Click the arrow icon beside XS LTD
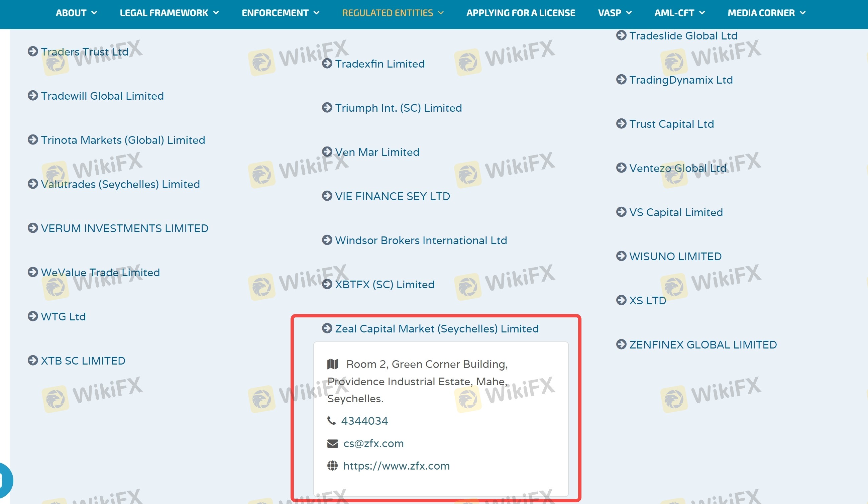 point(621,300)
